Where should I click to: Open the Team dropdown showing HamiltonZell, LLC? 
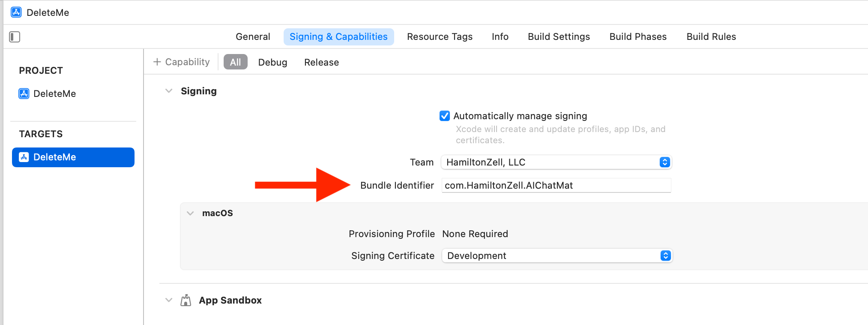point(556,162)
